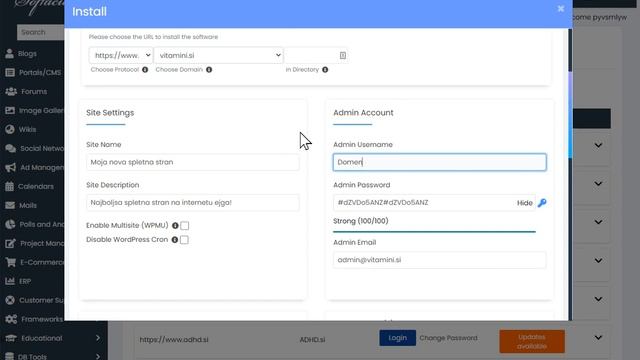This screenshot has width=640, height=360.
Task: Hide the admin password
Action: click(x=524, y=203)
